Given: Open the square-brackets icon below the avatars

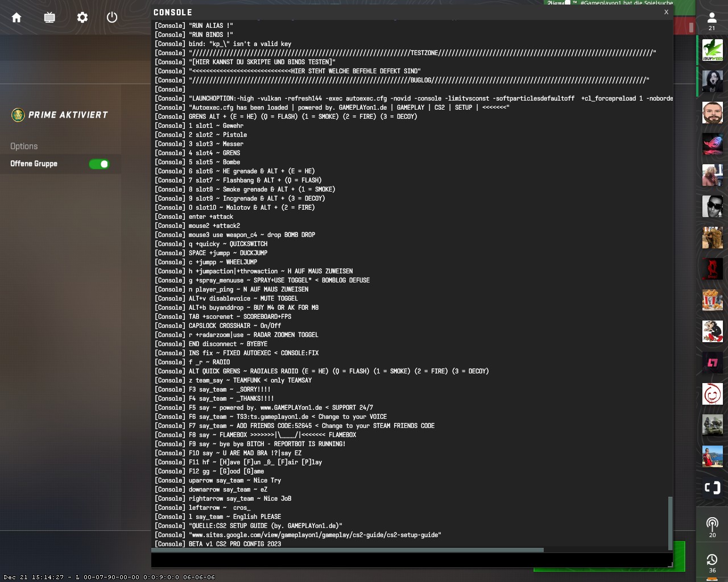Looking at the screenshot, I should pos(713,488).
